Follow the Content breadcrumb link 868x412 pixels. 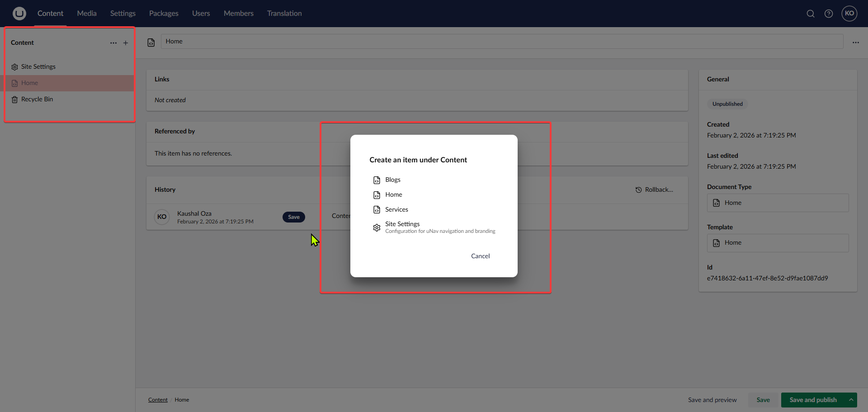[157, 400]
